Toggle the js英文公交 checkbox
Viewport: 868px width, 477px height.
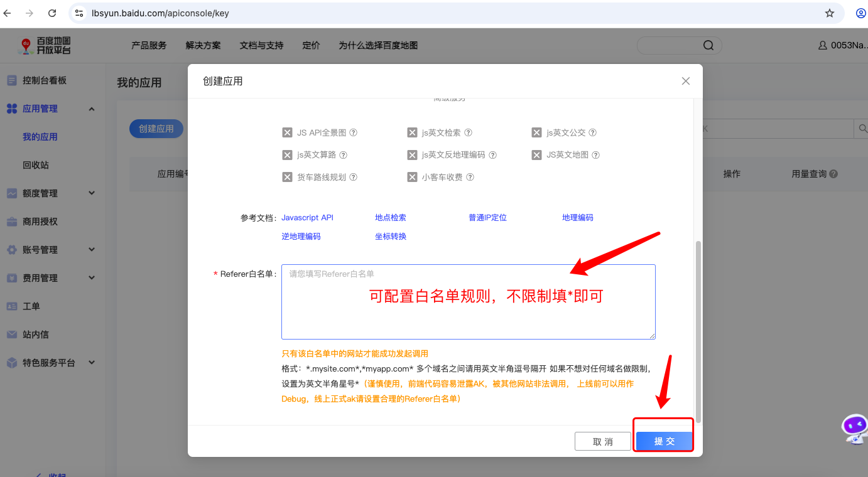click(536, 132)
